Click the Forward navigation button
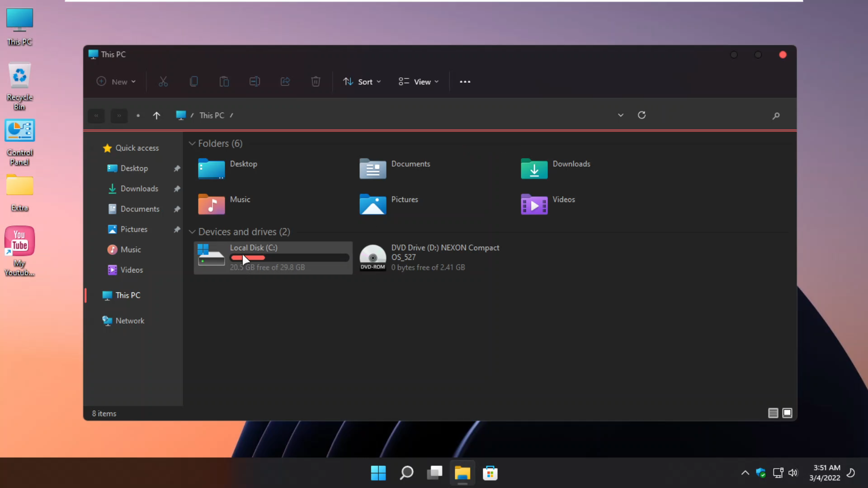 point(119,116)
